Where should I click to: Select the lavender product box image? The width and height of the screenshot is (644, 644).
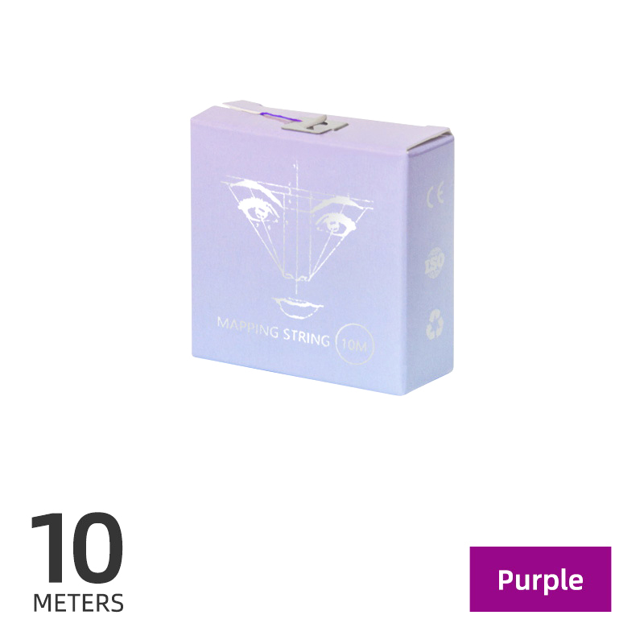coord(323,247)
